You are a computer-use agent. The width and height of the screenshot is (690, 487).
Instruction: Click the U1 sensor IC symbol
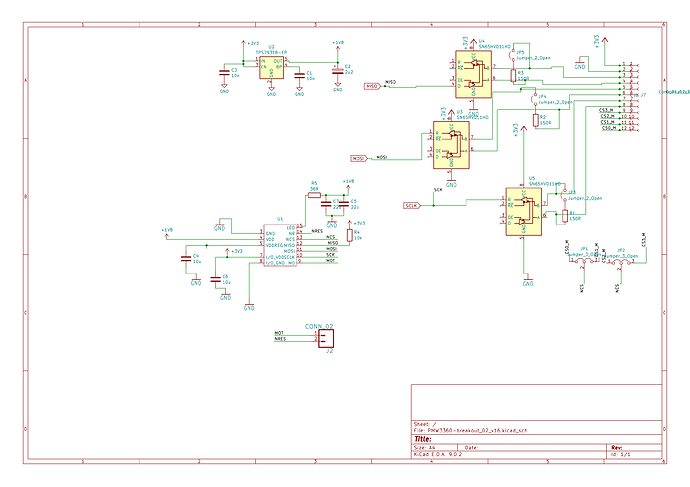click(x=279, y=245)
